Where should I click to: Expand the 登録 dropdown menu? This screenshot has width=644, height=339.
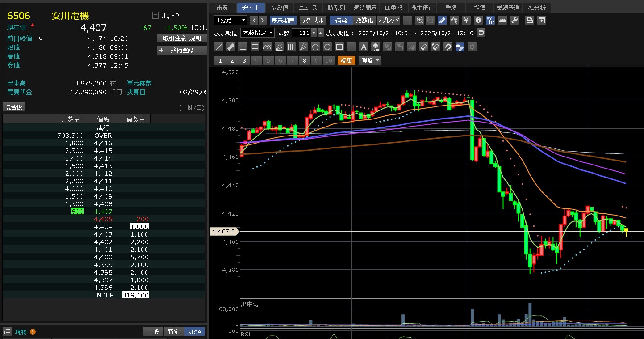tap(370, 60)
